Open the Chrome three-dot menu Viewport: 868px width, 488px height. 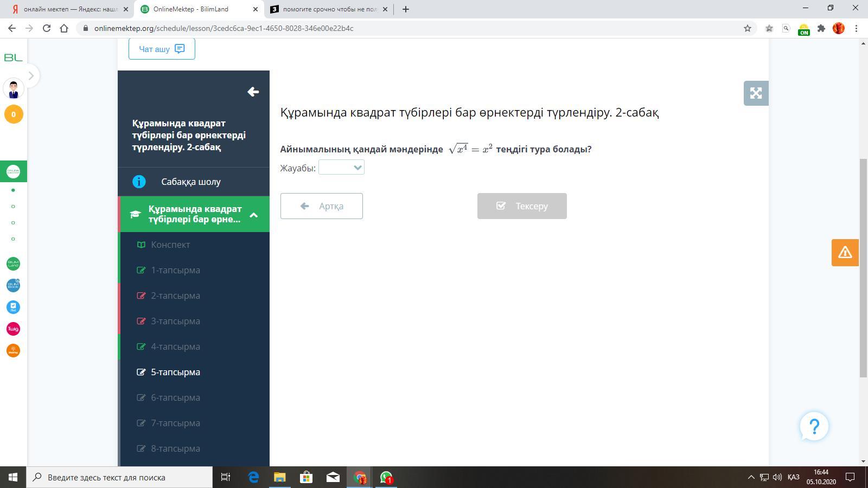pyautogui.click(x=857, y=28)
